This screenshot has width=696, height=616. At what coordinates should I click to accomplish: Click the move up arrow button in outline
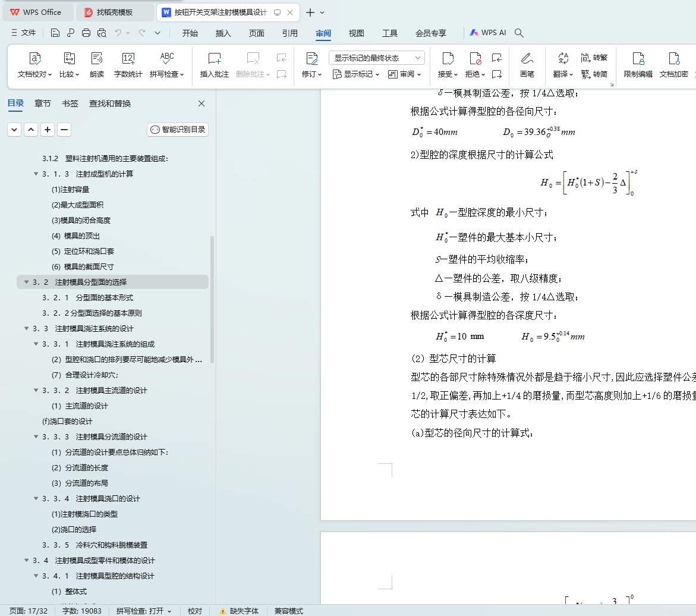[x=31, y=130]
